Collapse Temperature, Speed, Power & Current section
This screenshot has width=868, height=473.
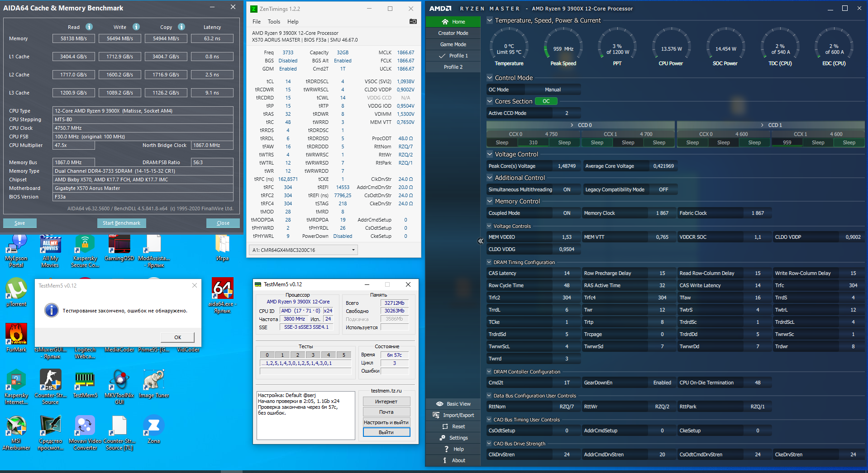pos(490,20)
